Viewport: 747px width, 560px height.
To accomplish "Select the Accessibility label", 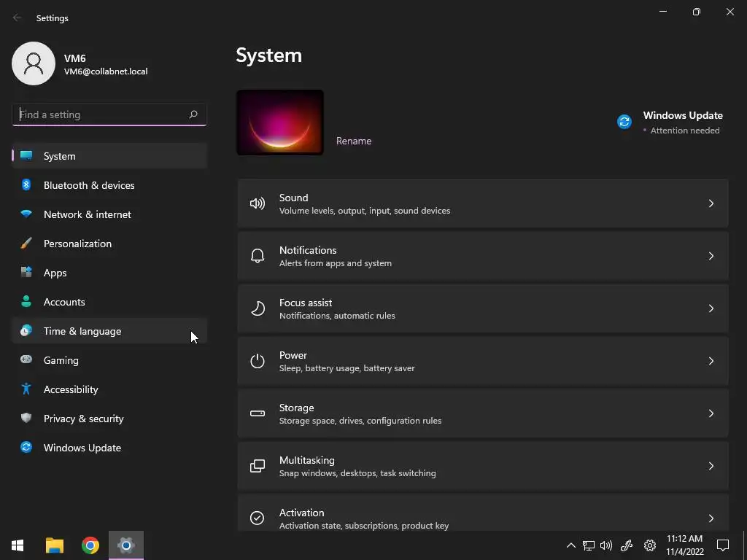I will click(71, 389).
